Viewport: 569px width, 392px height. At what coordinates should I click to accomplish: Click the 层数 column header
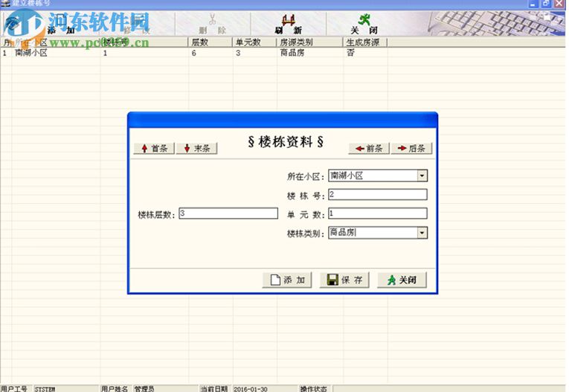(x=210, y=42)
